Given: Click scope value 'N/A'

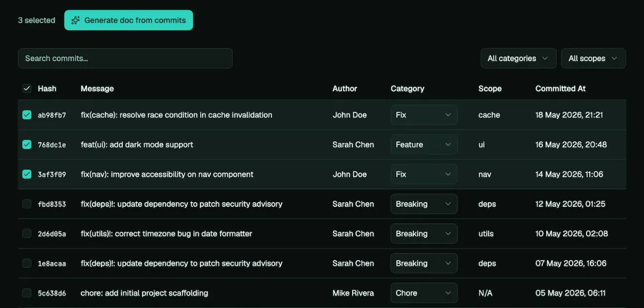Looking at the screenshot, I should 485,293.
